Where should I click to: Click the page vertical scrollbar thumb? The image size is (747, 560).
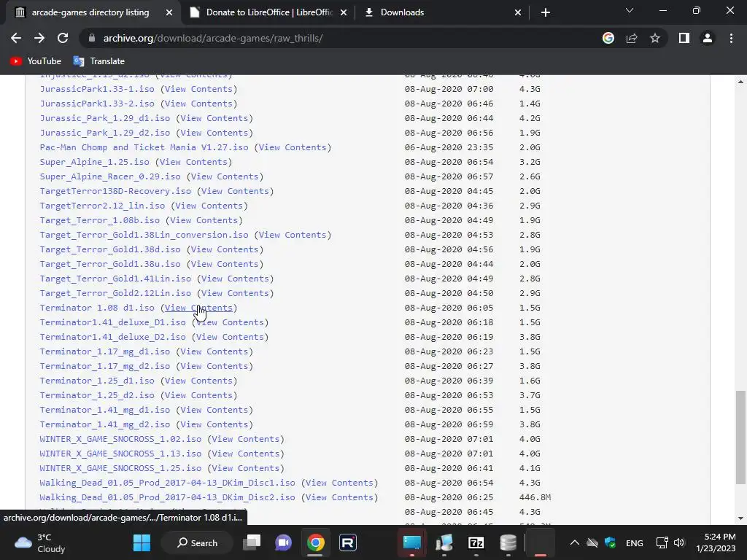[x=740, y=437]
